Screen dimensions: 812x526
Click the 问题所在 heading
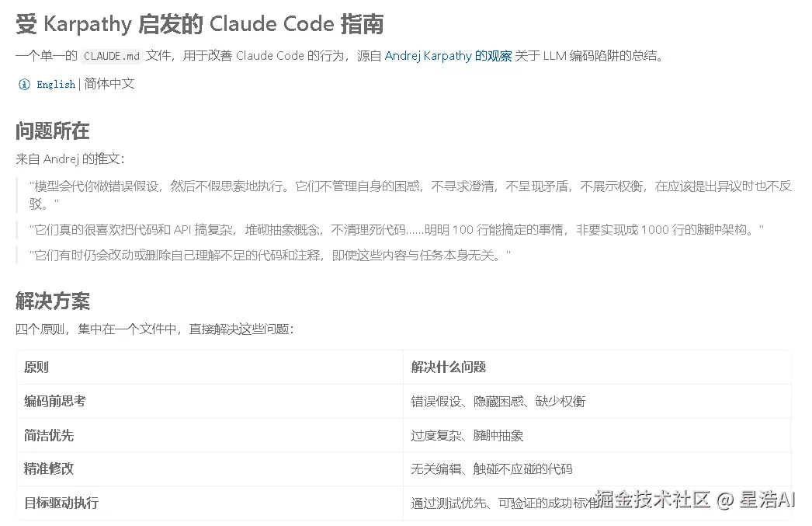[x=52, y=131]
